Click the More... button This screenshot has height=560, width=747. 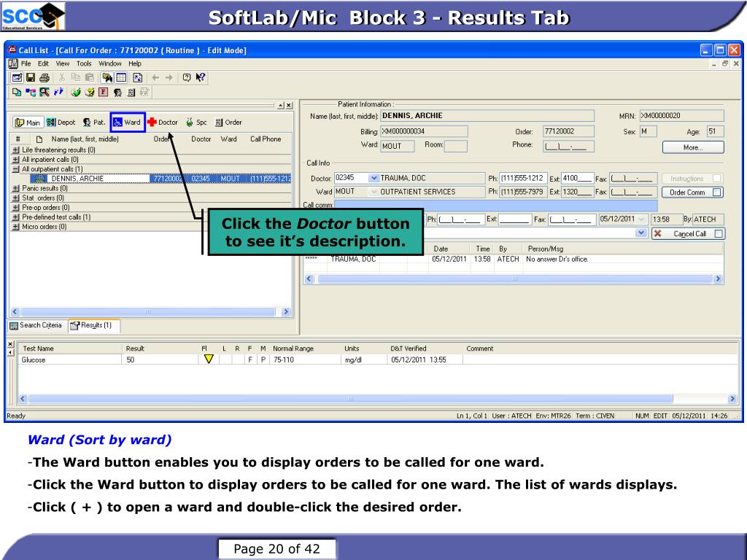pos(693,147)
